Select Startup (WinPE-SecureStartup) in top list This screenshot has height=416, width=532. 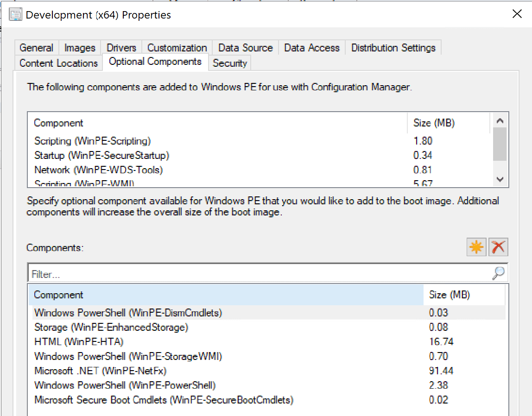click(x=102, y=155)
